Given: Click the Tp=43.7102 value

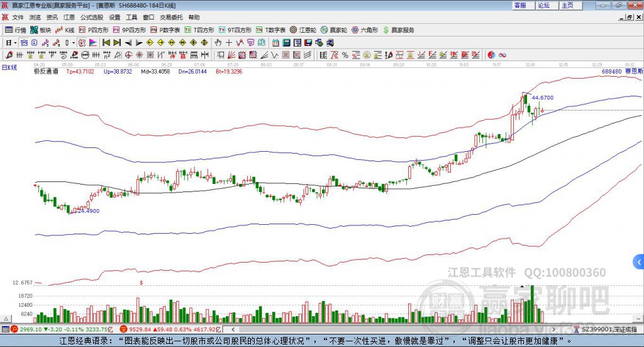Looking at the screenshot, I should [80, 71].
